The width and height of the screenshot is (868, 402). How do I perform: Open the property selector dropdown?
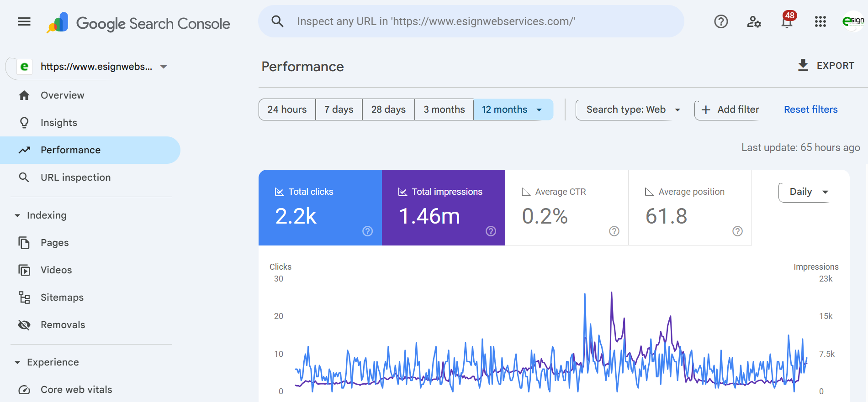91,67
